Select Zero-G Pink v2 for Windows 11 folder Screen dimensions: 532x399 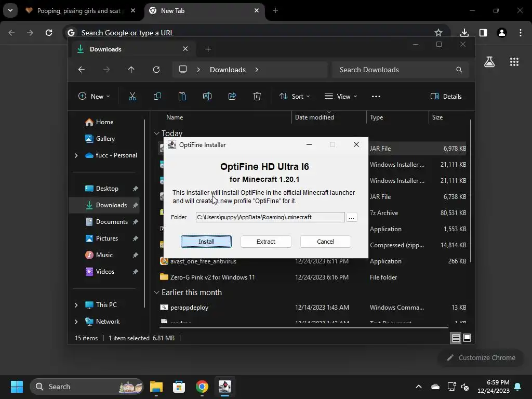[x=212, y=277]
